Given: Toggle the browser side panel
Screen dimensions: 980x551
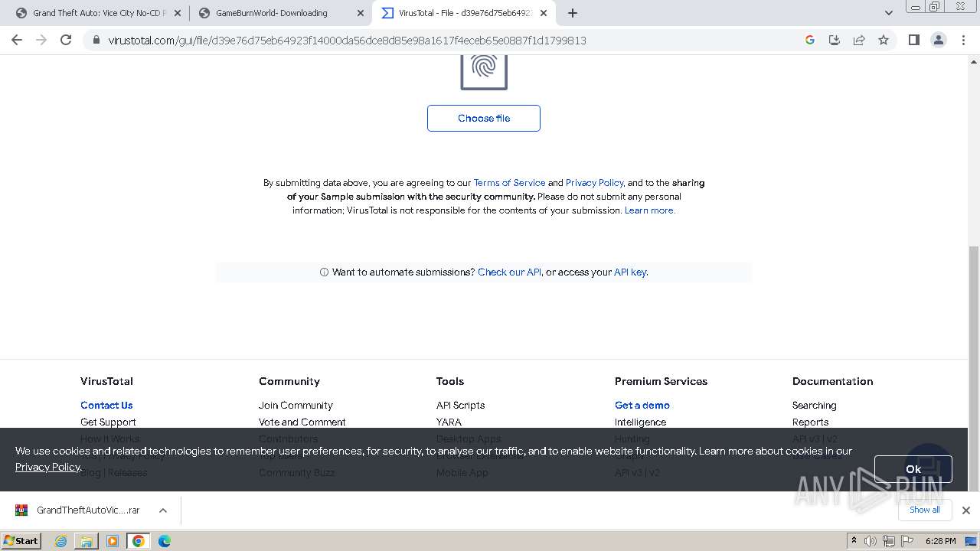Looking at the screenshot, I should [913, 40].
